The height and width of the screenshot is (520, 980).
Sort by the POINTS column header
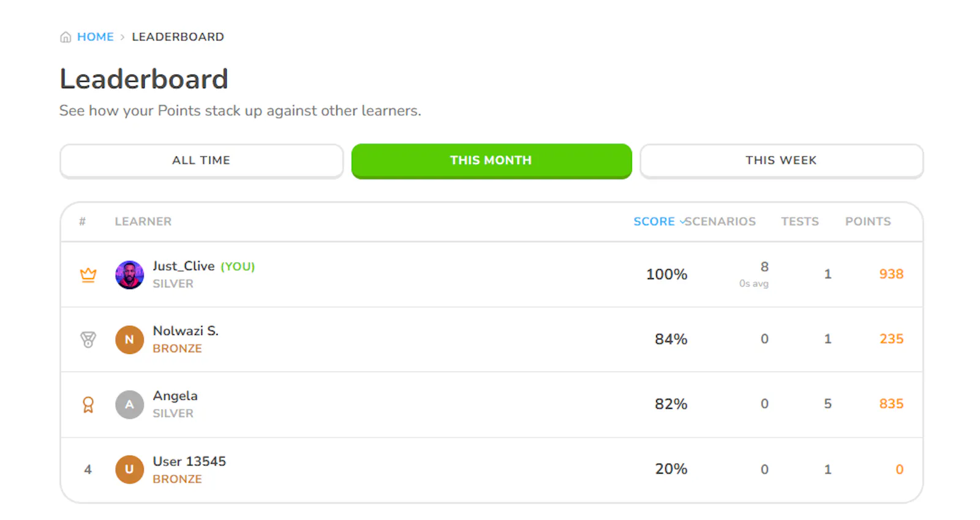click(x=868, y=222)
